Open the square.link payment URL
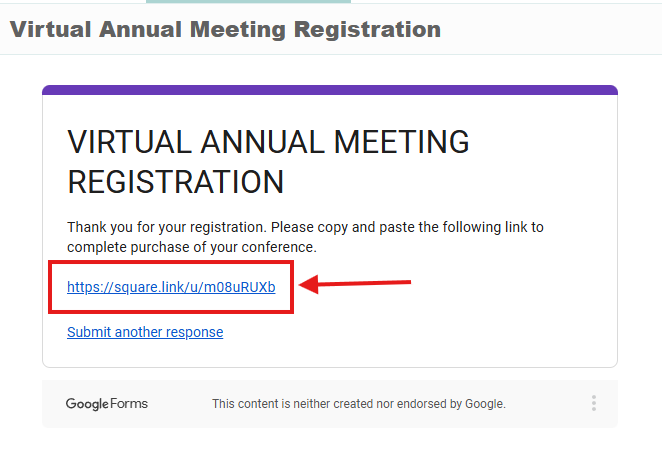The width and height of the screenshot is (662, 451). tap(171, 287)
